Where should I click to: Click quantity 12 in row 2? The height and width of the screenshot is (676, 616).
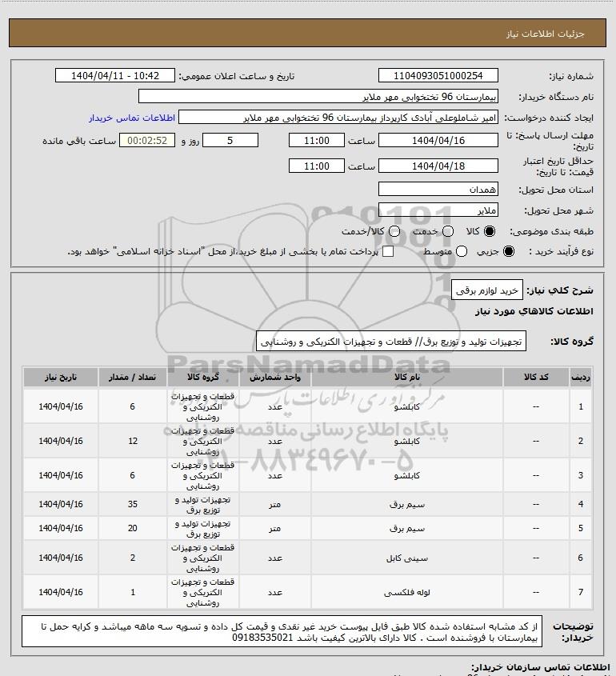[x=133, y=441]
